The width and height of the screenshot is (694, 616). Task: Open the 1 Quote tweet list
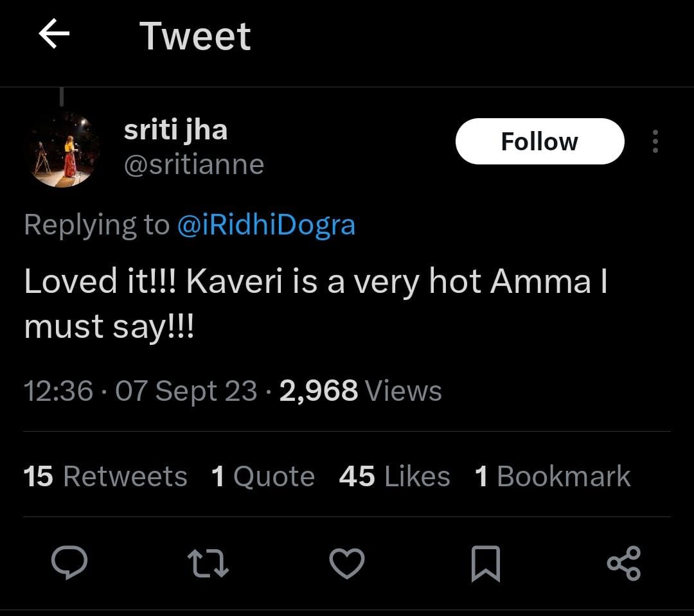click(x=263, y=476)
